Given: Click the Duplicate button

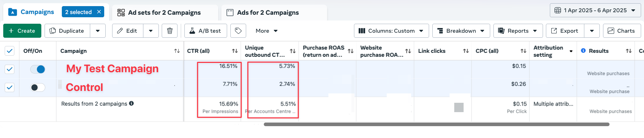Looking at the screenshot, I should tap(67, 31).
